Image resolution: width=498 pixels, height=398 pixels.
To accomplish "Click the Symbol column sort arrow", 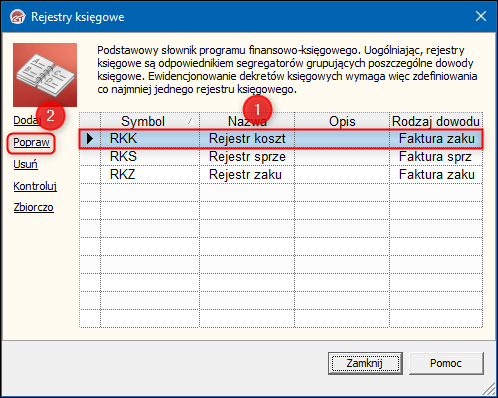I will 191,121.
